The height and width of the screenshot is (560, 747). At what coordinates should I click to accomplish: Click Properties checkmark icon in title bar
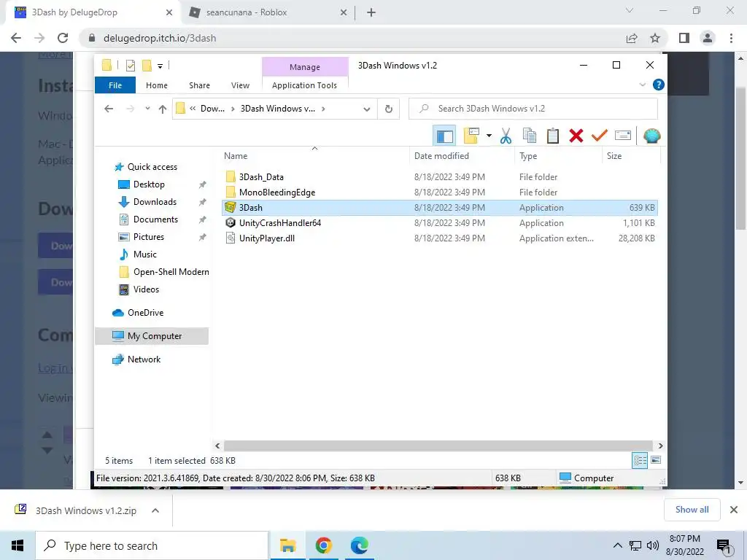(130, 66)
